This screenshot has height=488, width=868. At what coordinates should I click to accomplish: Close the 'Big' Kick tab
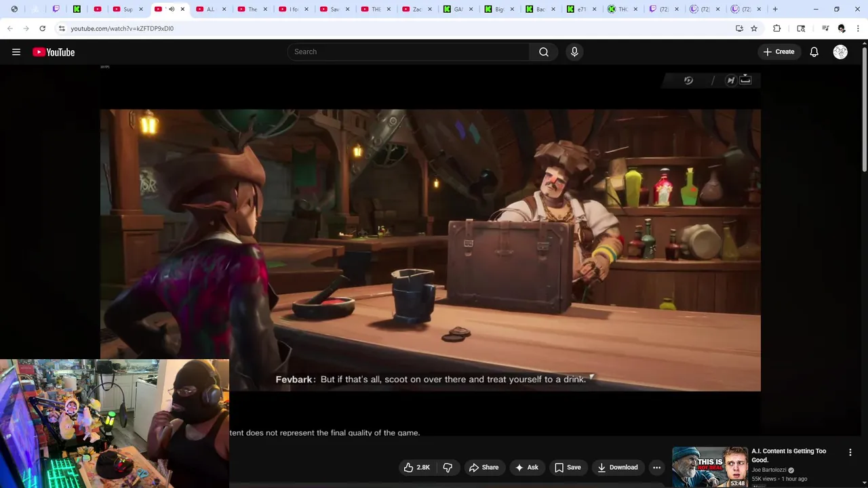point(513,9)
